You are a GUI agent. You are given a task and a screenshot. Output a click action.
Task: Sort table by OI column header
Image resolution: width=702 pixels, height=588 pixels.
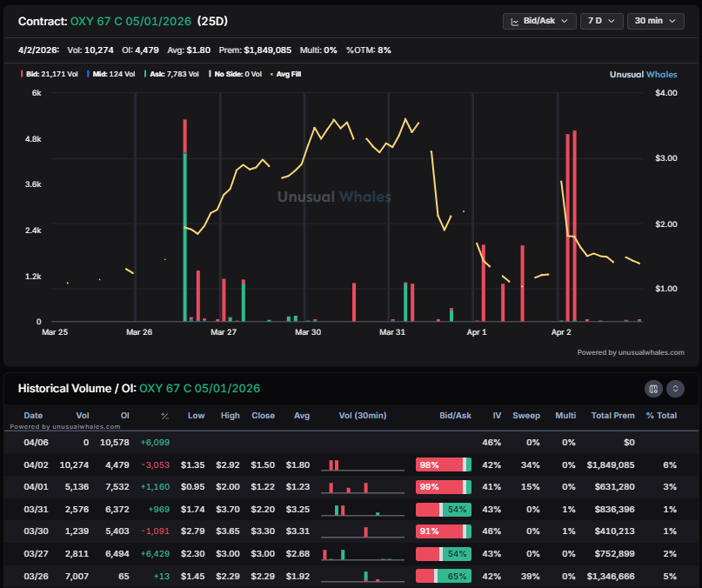coord(125,416)
